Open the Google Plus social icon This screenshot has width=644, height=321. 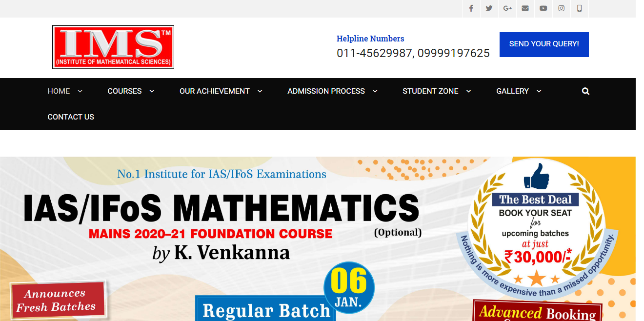[507, 8]
